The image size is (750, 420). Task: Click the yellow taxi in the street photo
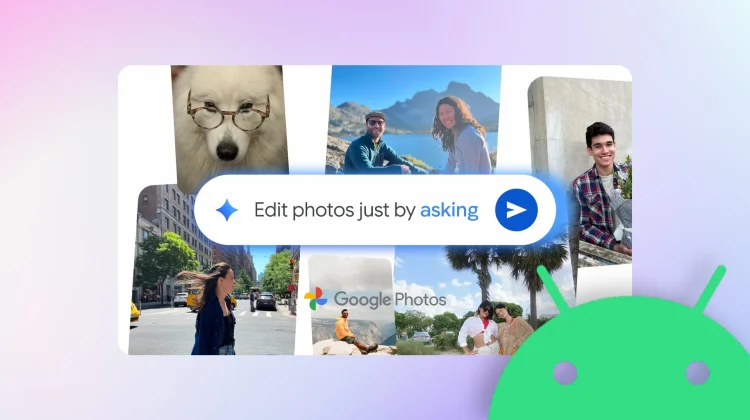134,311
